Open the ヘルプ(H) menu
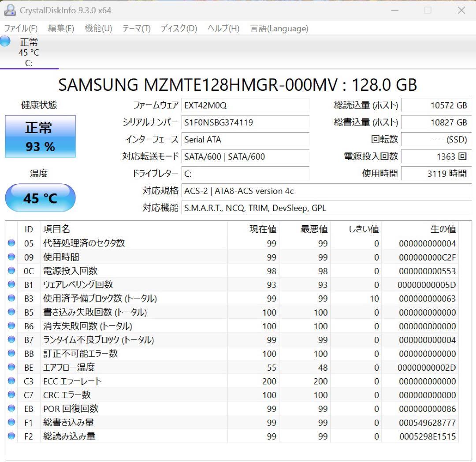The height and width of the screenshot is (462, 476). [x=223, y=28]
